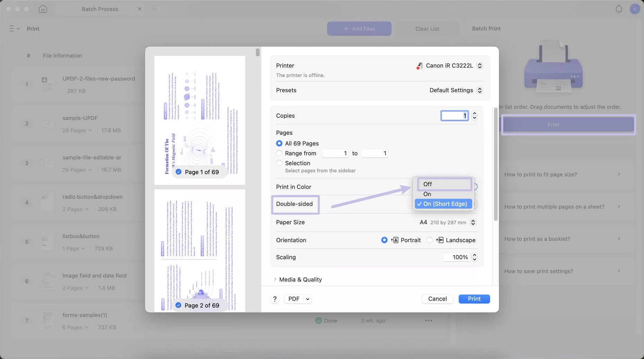Image resolution: width=644 pixels, height=359 pixels.
Task: Toggle the Page 2 of 69 checkmark
Action: pyautogui.click(x=178, y=305)
